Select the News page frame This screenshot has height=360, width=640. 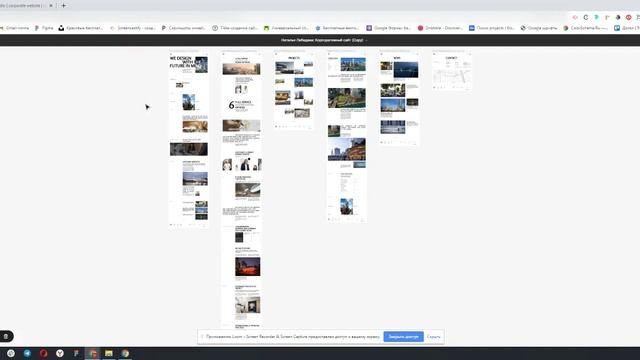(x=399, y=99)
